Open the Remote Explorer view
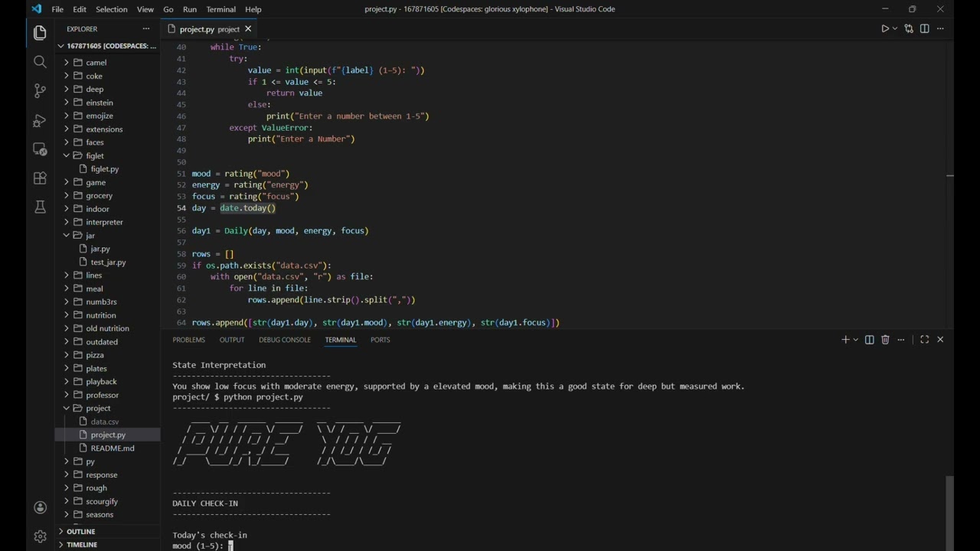This screenshot has width=980, height=551. coord(40,149)
